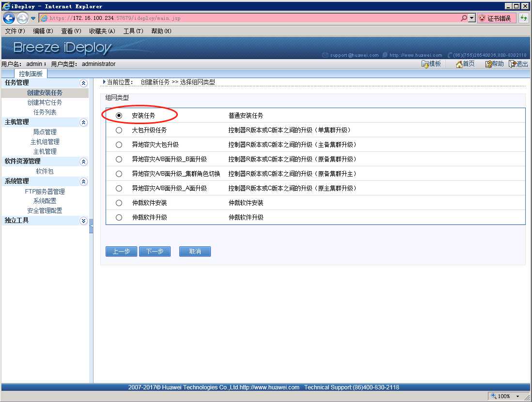Open the 帮助(H) menu
The height and width of the screenshot is (402, 532).
point(161,31)
